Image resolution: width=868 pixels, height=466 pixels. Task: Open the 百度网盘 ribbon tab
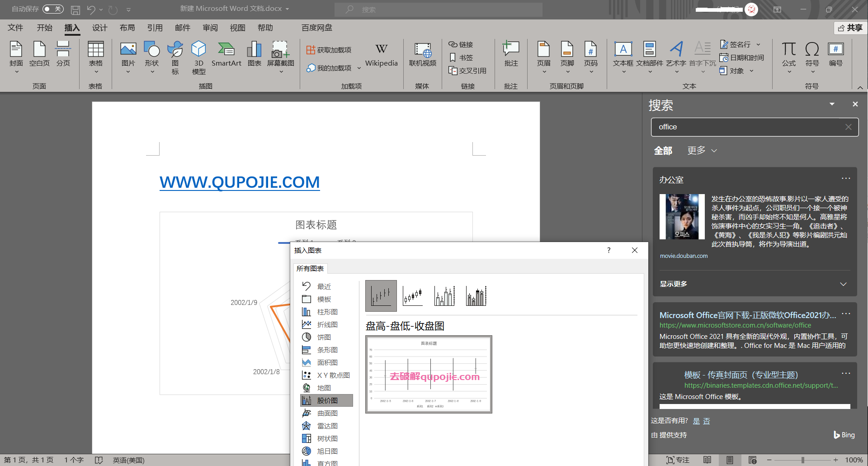[317, 28]
